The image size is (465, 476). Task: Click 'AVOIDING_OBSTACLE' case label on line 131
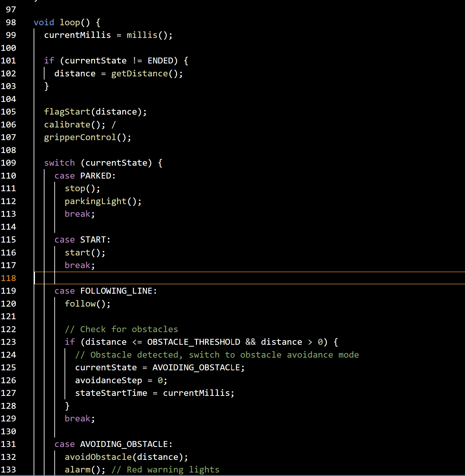(x=124, y=444)
